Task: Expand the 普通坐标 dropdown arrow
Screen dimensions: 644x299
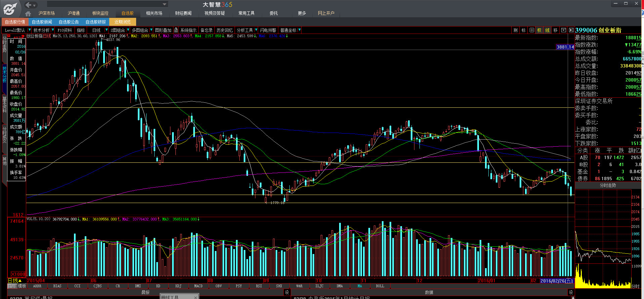Action: 299,30
